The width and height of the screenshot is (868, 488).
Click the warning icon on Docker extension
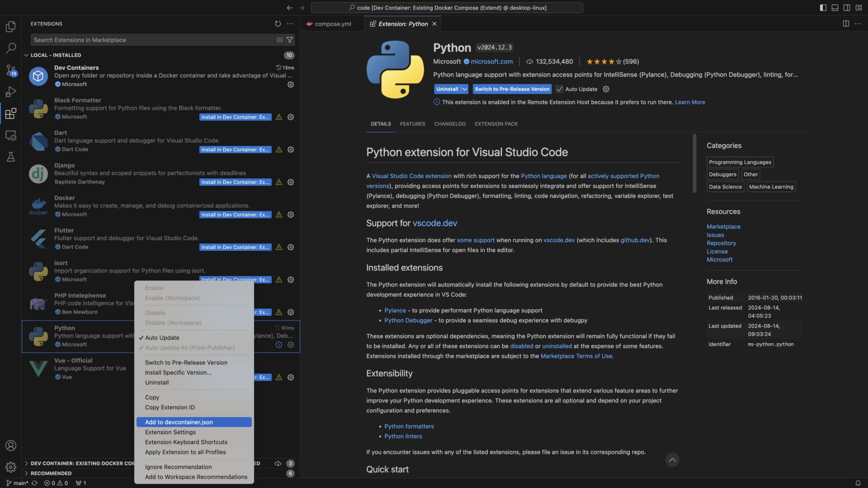[x=279, y=215]
